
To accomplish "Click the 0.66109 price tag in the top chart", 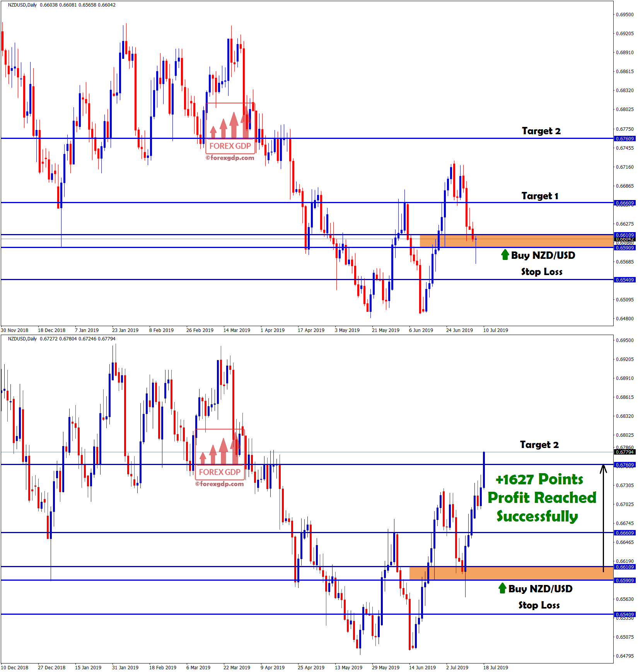I will click(x=624, y=235).
